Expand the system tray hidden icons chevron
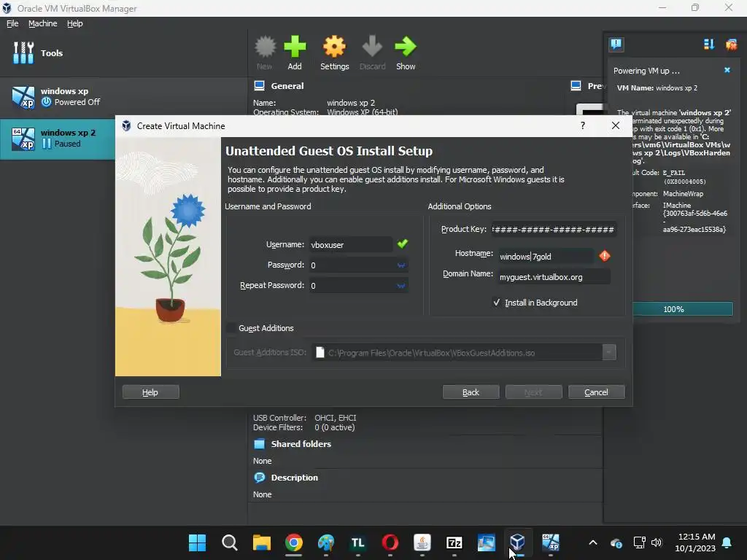 coord(593,542)
